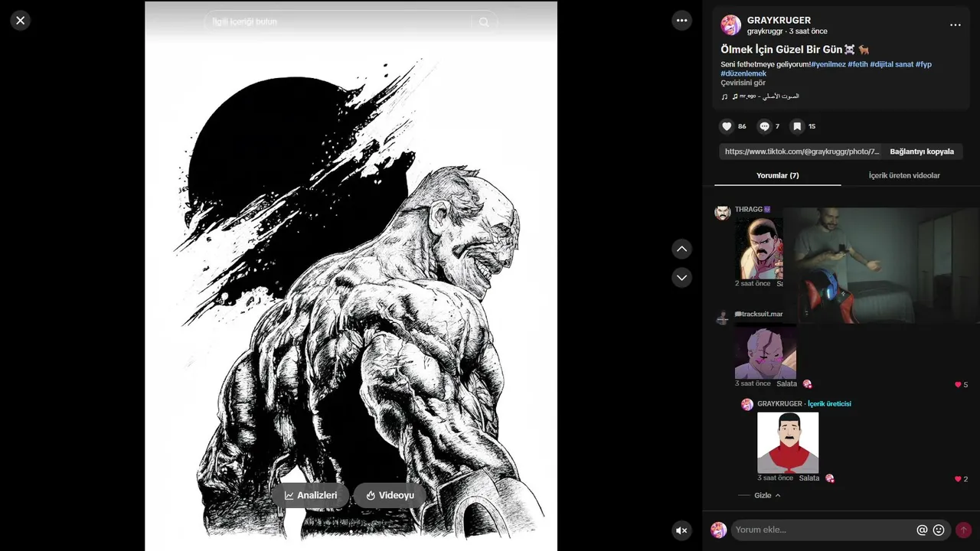This screenshot has height=551, width=980.
Task: Open THRAGG's commenter avatar
Action: [x=723, y=213]
